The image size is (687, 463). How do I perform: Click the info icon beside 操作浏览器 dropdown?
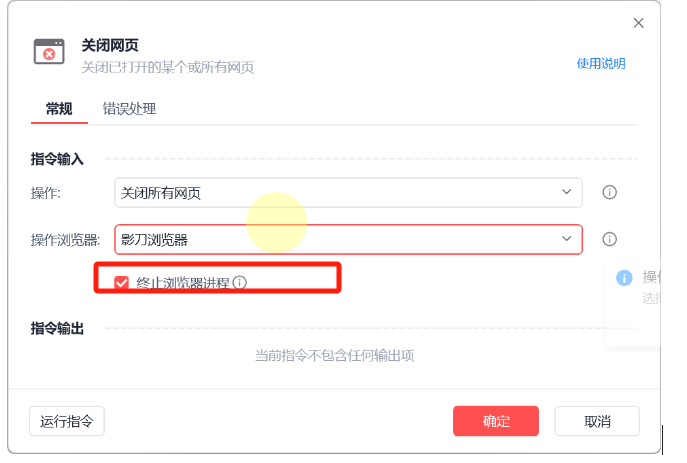click(x=609, y=240)
